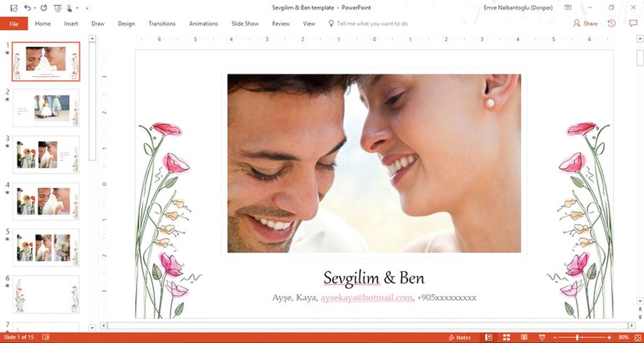Open the Slide Show tab
Screen dimensions: 644x343
[245, 24]
